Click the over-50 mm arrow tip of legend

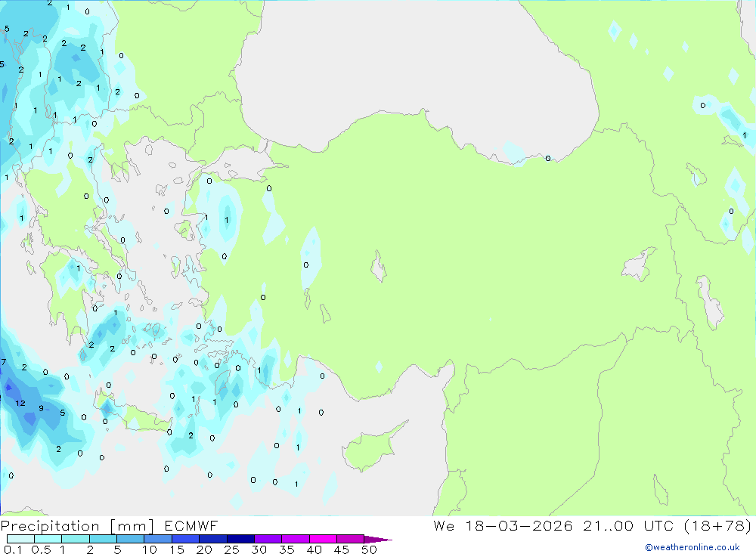coord(378,540)
